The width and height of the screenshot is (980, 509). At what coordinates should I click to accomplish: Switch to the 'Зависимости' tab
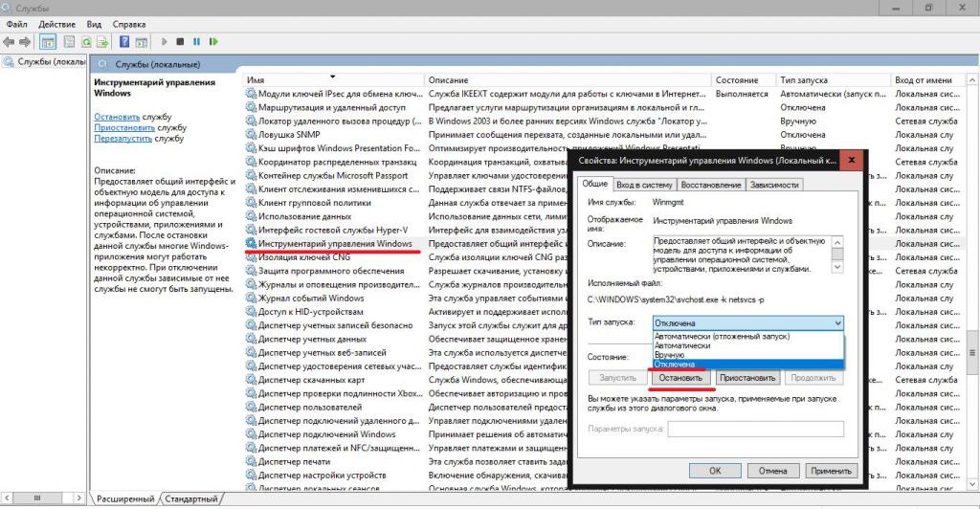click(774, 185)
